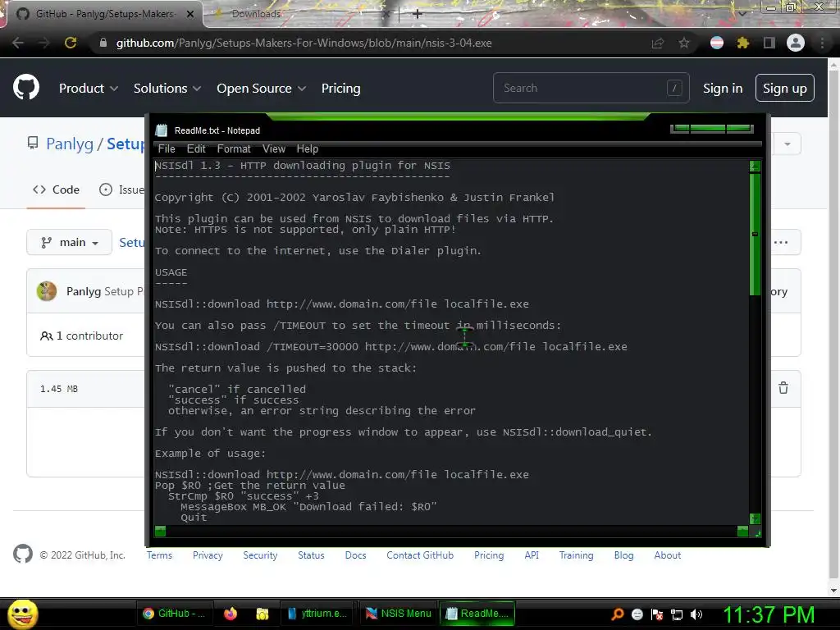Viewport: 840px width, 630px height.
Task: Click the striped extension icon in the toolbar
Action: [x=717, y=43]
